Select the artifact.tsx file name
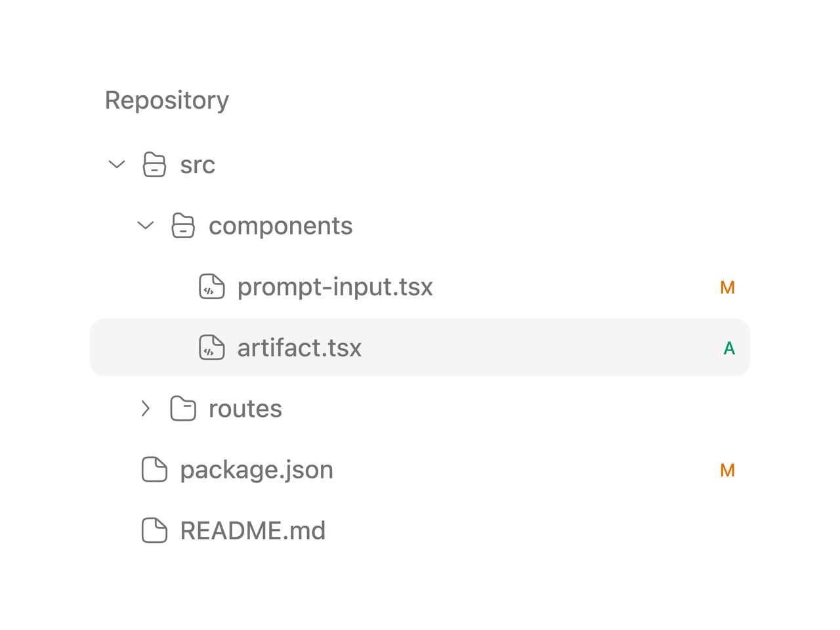Image resolution: width=840 pixels, height=630 pixels. click(x=299, y=348)
